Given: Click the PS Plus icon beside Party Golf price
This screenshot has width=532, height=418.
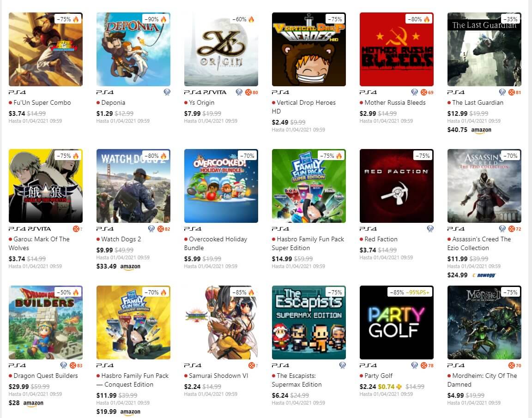Looking at the screenshot, I should [x=399, y=387].
